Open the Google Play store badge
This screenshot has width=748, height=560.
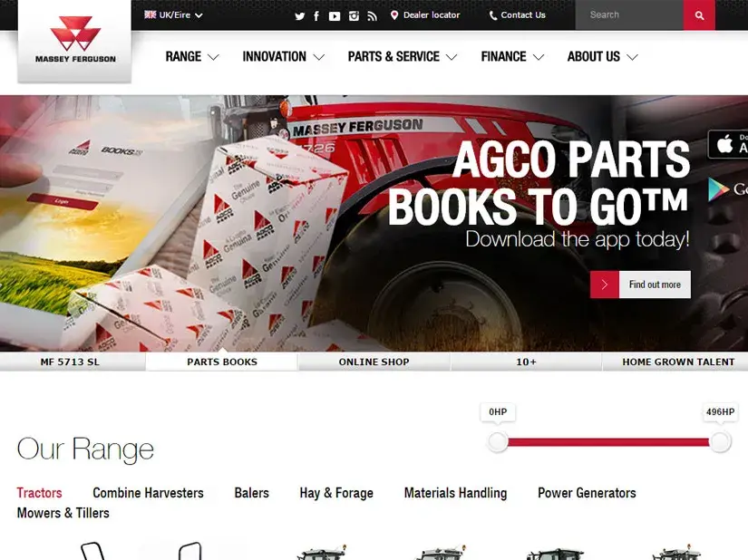tap(728, 189)
